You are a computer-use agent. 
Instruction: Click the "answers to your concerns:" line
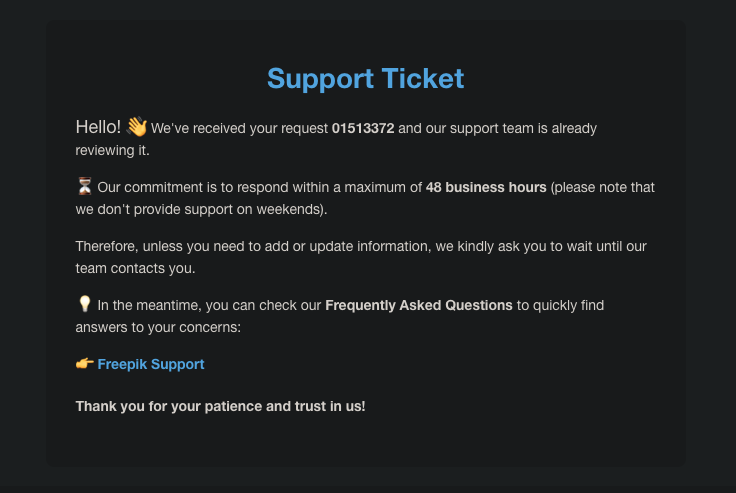pyautogui.click(x=157, y=327)
